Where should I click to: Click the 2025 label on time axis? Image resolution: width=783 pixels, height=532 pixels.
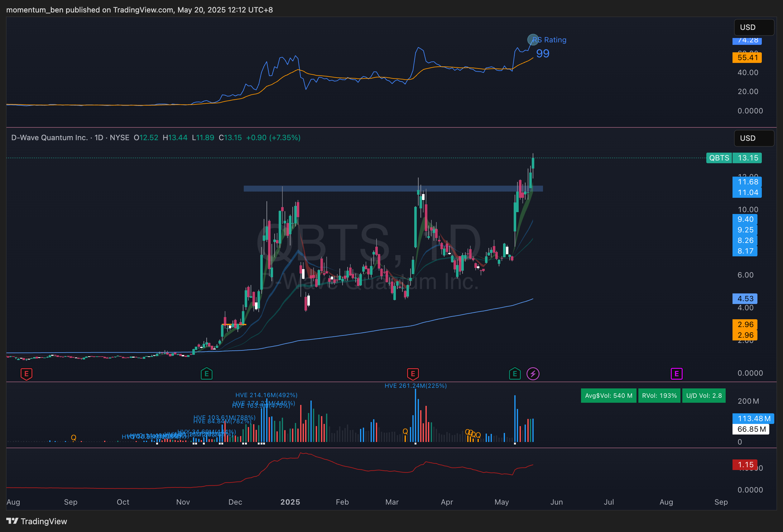tap(290, 502)
